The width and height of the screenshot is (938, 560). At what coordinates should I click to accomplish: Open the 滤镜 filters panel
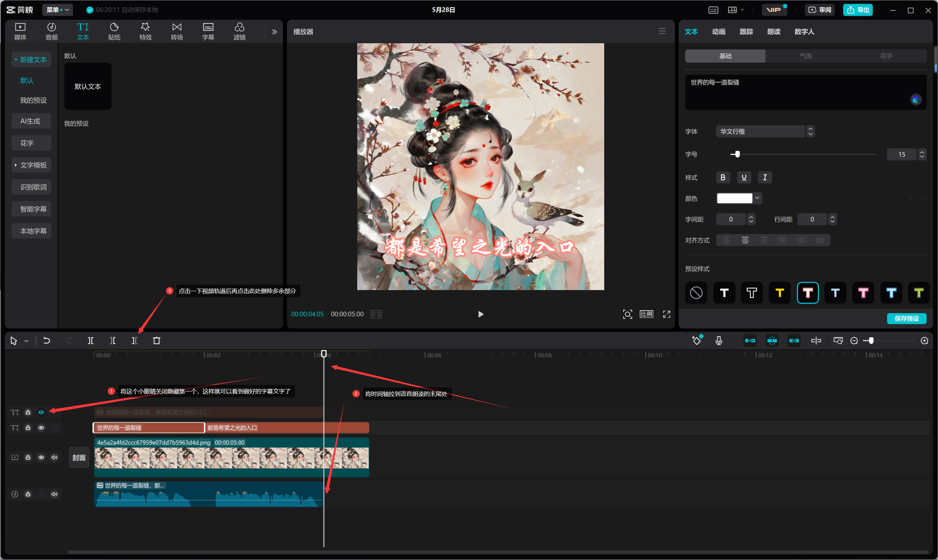click(239, 31)
